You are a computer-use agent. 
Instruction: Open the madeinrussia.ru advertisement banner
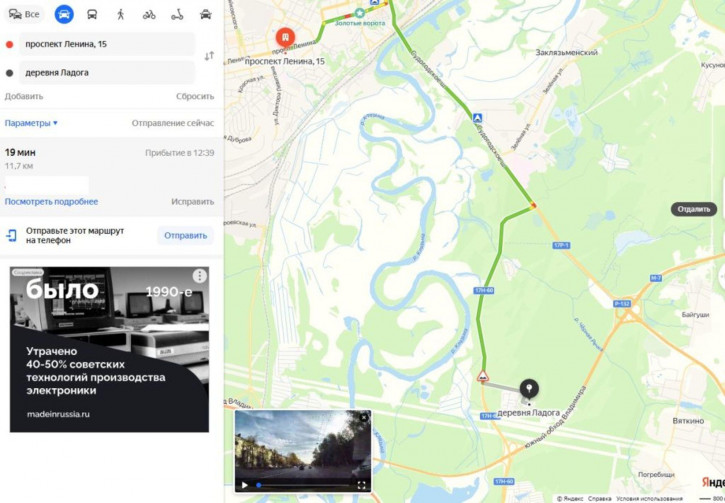(x=109, y=350)
